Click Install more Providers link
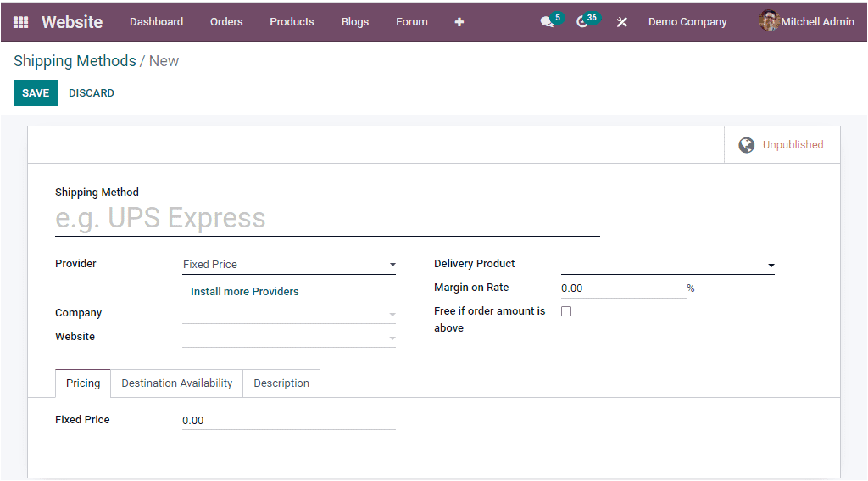Image resolution: width=868 pixels, height=481 pixels. [244, 292]
